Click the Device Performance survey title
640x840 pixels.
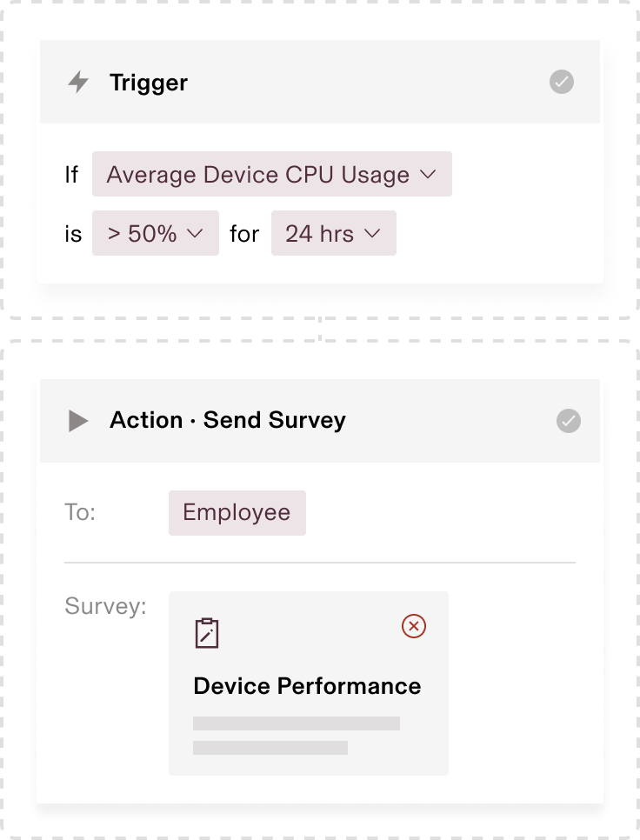point(307,686)
